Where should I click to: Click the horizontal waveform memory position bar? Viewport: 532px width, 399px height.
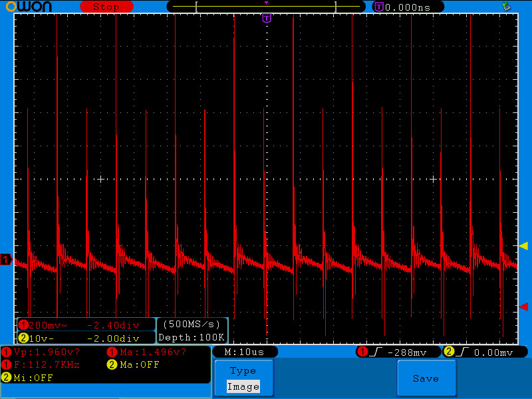[x=266, y=7]
